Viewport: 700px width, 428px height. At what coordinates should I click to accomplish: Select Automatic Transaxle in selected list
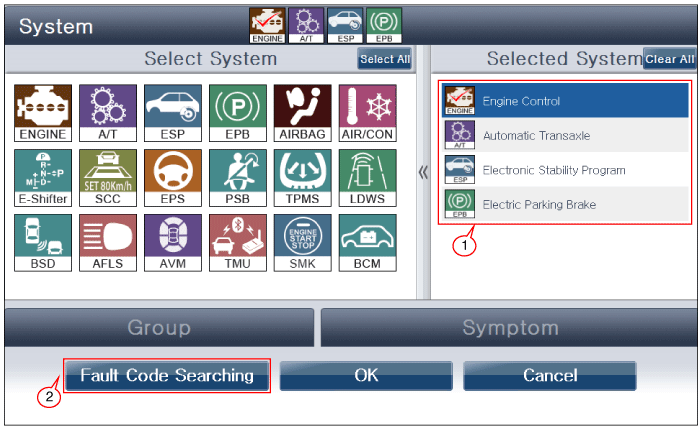(565, 135)
